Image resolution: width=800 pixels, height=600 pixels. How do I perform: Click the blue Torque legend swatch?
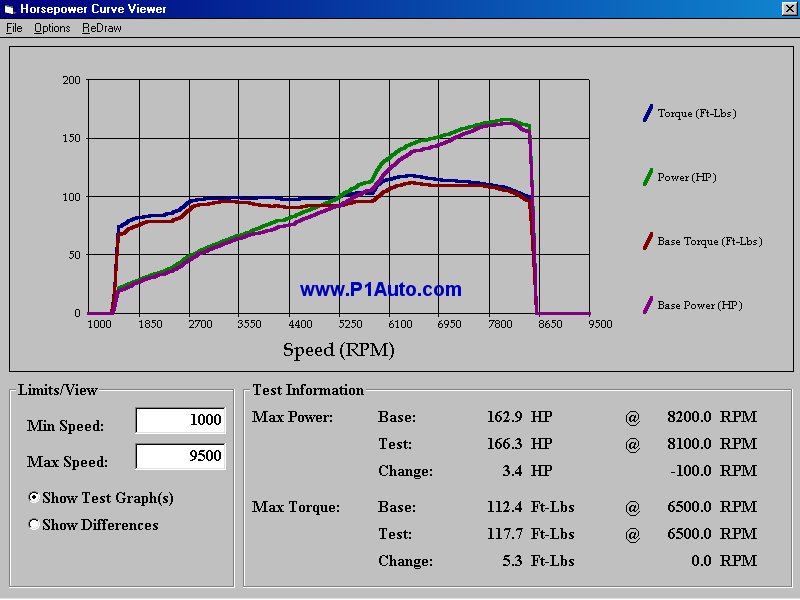click(x=647, y=113)
